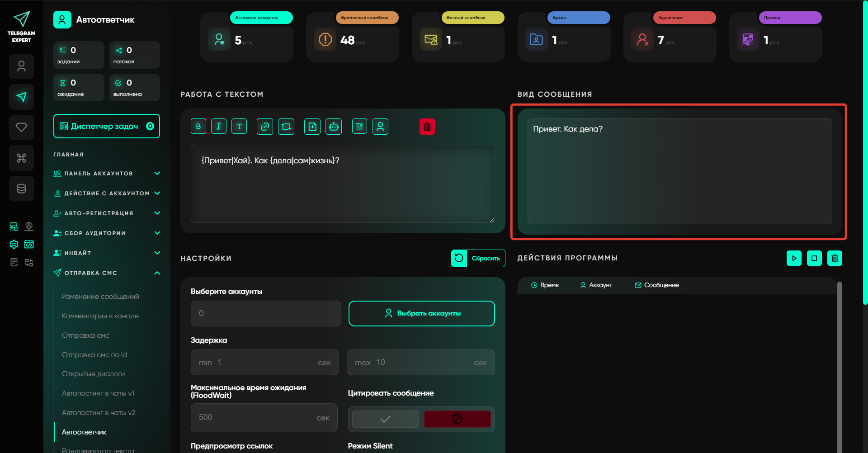Enable quote message with the checkmark toggle
The image size is (868, 453).
coord(385,419)
